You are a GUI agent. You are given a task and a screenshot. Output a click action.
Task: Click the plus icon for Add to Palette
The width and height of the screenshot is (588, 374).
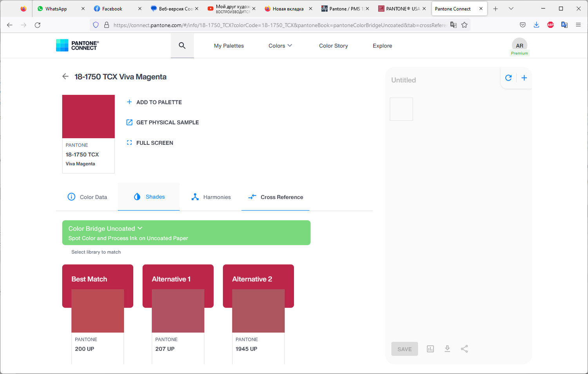(129, 102)
